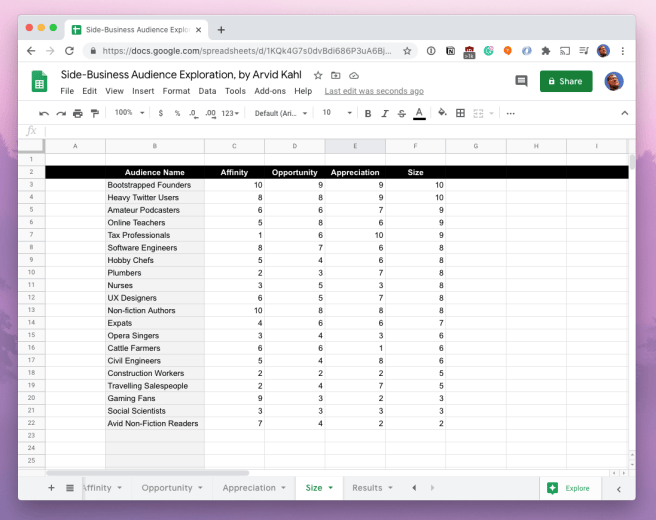Open the comment history icon
656x520 pixels.
(x=521, y=81)
